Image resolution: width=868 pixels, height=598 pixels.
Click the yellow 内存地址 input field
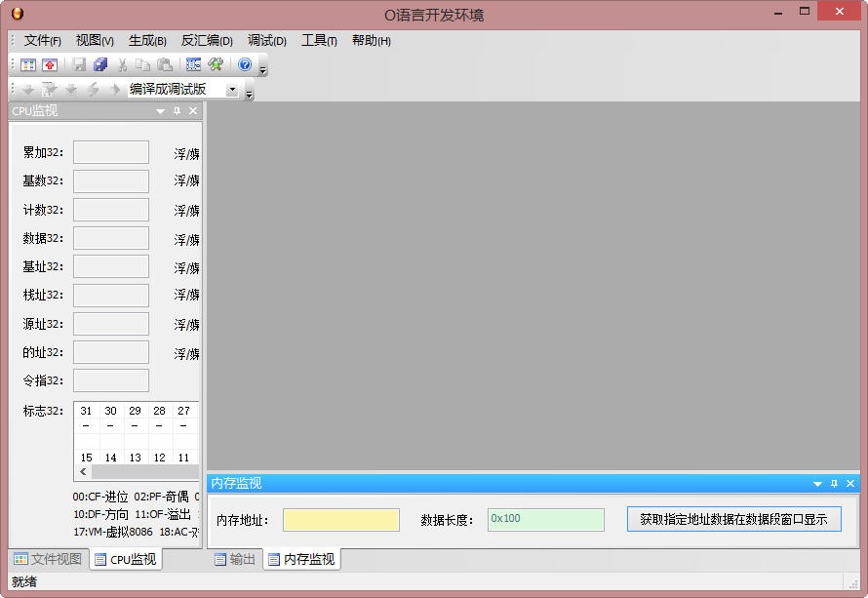click(340, 520)
